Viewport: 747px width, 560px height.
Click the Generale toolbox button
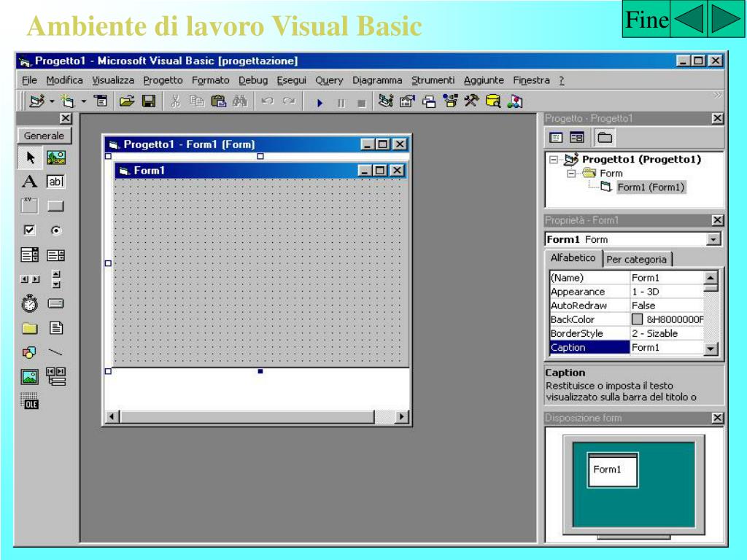point(44,136)
